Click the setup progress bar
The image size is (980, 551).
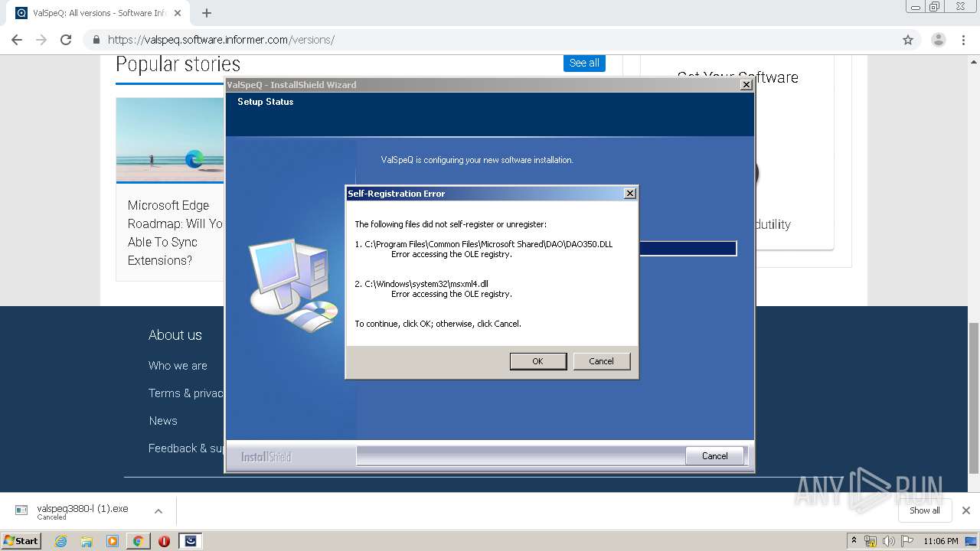tap(687, 248)
